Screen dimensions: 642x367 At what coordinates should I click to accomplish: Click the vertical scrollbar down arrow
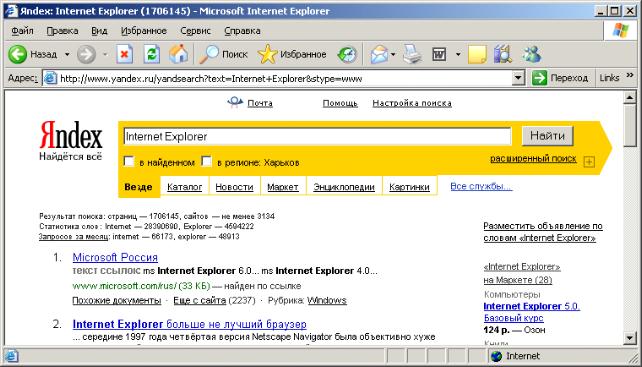[x=630, y=338]
